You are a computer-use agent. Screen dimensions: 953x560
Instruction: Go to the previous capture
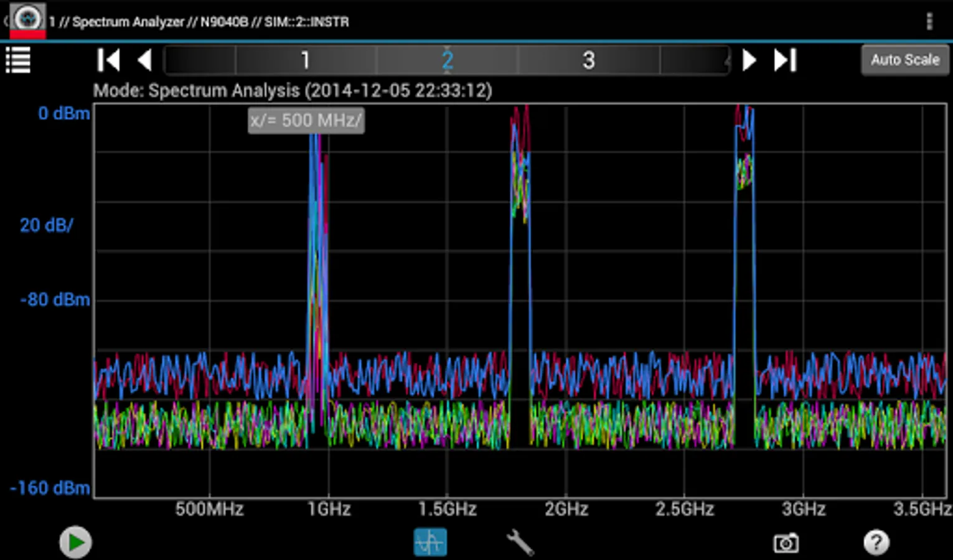click(x=144, y=60)
